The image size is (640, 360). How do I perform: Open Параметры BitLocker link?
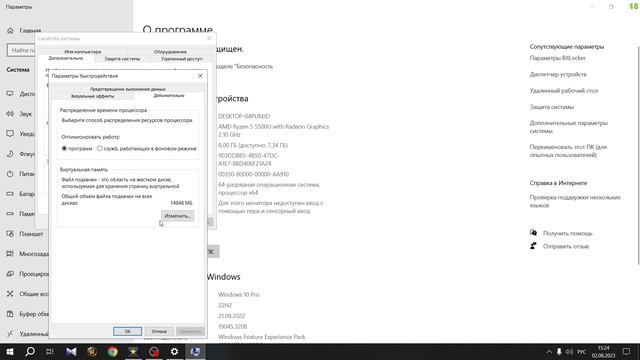tap(558, 58)
